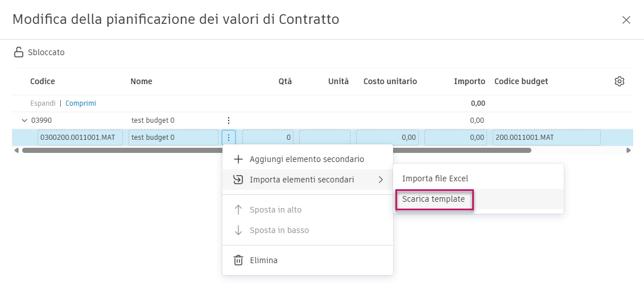Choose Importa file Excel option

(435, 178)
